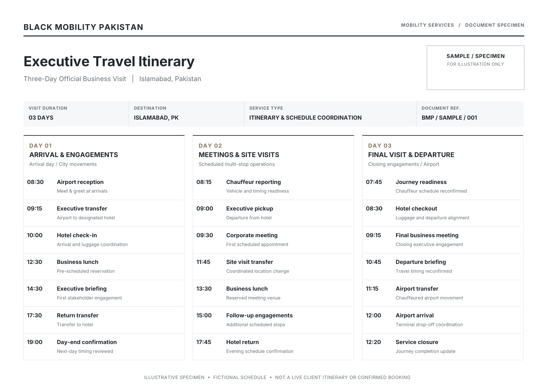The height and width of the screenshot is (392, 555).
Task: Click the SAMPLE / SPECIMEN box label
Action: [x=476, y=56]
